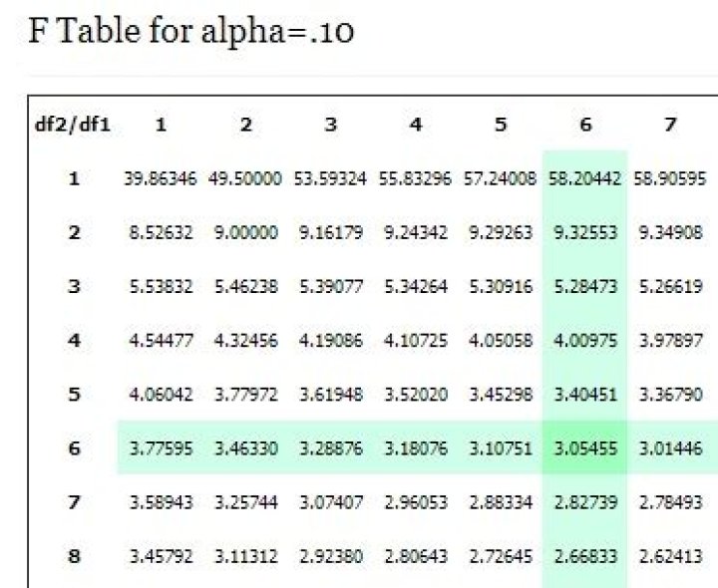Image resolution: width=718 pixels, height=588 pixels.
Task: Select the cell 2.66833
Action: tap(585, 556)
